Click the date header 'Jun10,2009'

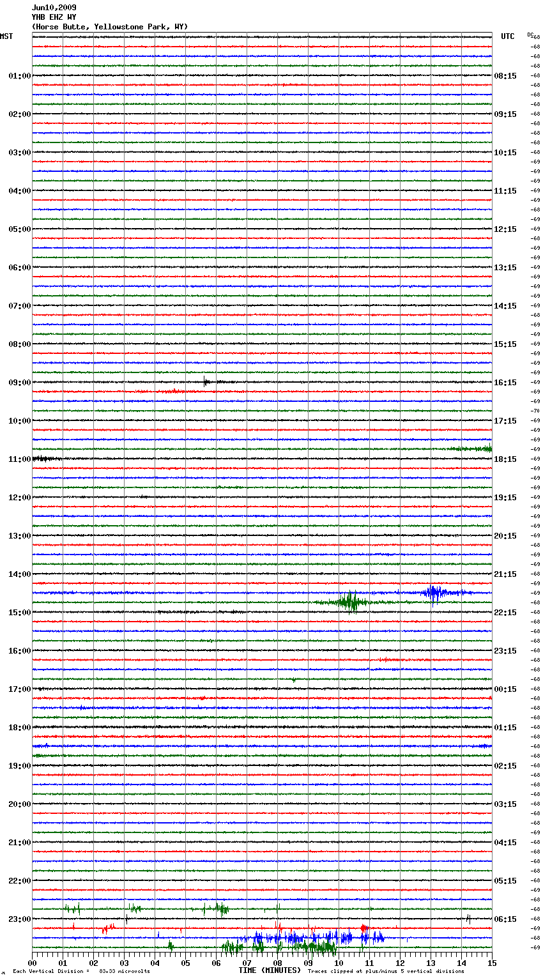54,8
